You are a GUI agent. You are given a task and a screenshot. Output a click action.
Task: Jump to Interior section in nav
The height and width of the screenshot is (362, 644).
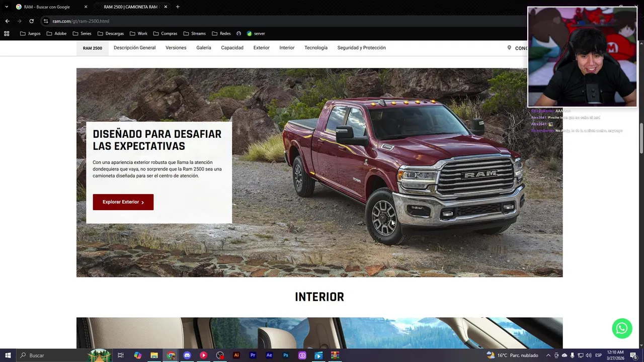coord(287,48)
